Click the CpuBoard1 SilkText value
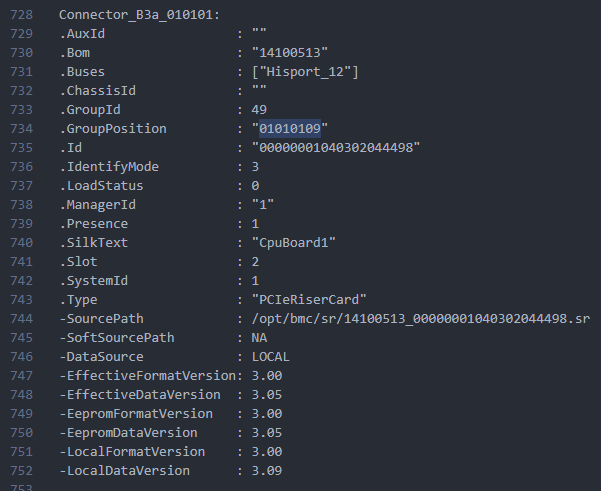 [x=294, y=243]
